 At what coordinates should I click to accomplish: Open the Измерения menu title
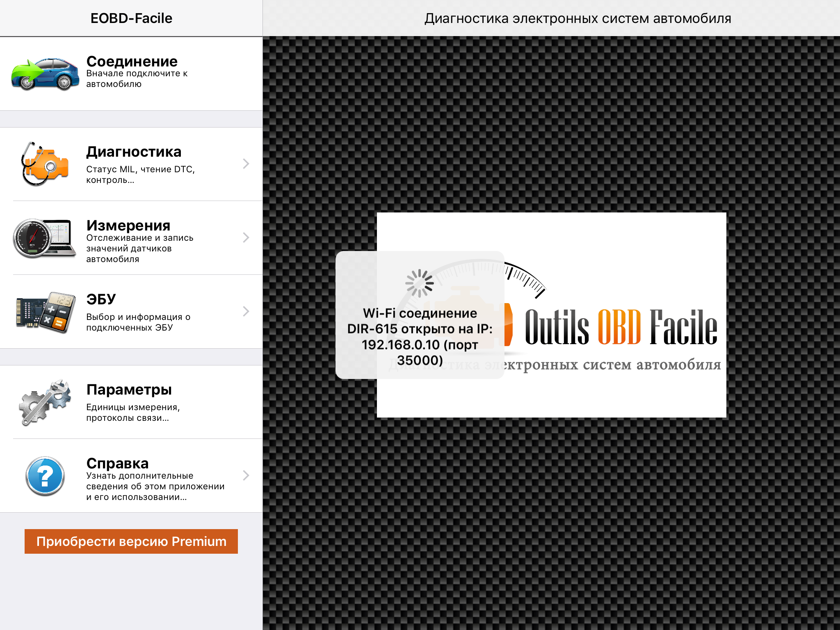coord(128,226)
